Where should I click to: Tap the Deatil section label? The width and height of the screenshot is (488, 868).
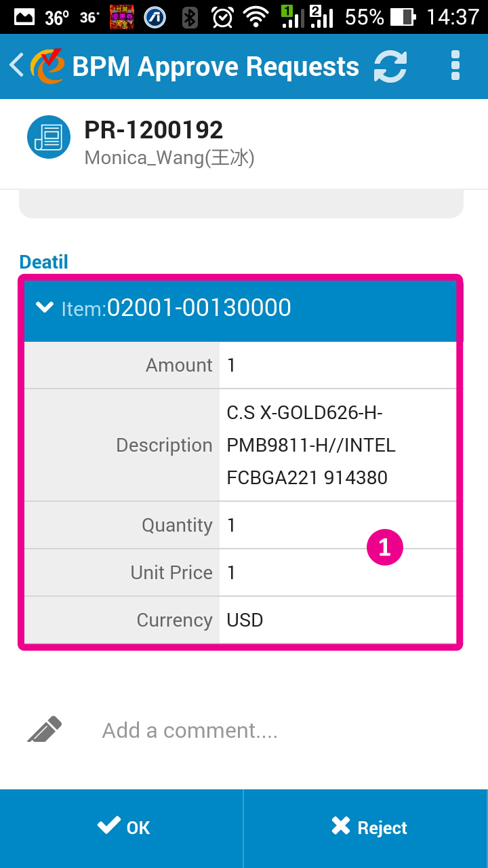tap(44, 262)
